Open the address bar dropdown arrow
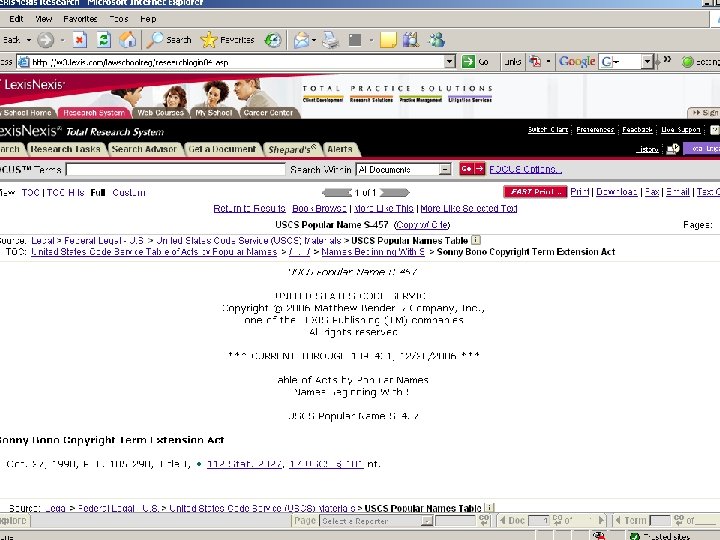This screenshot has width=720, height=540. click(450, 62)
